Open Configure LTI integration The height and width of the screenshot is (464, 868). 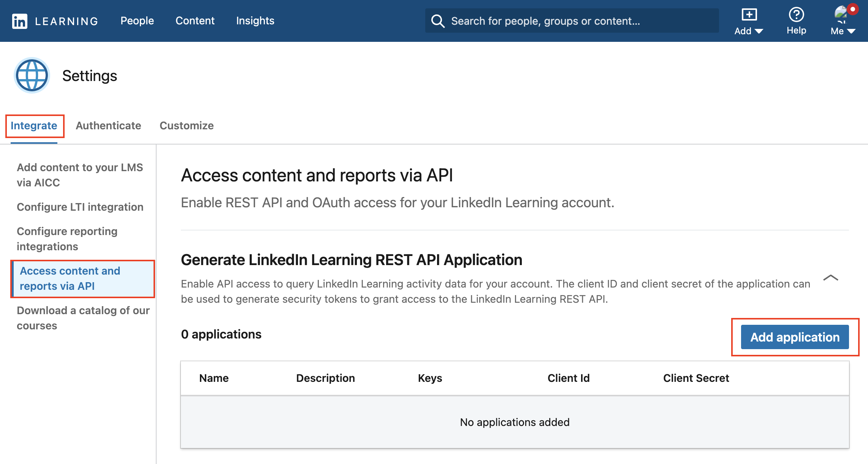pos(80,207)
